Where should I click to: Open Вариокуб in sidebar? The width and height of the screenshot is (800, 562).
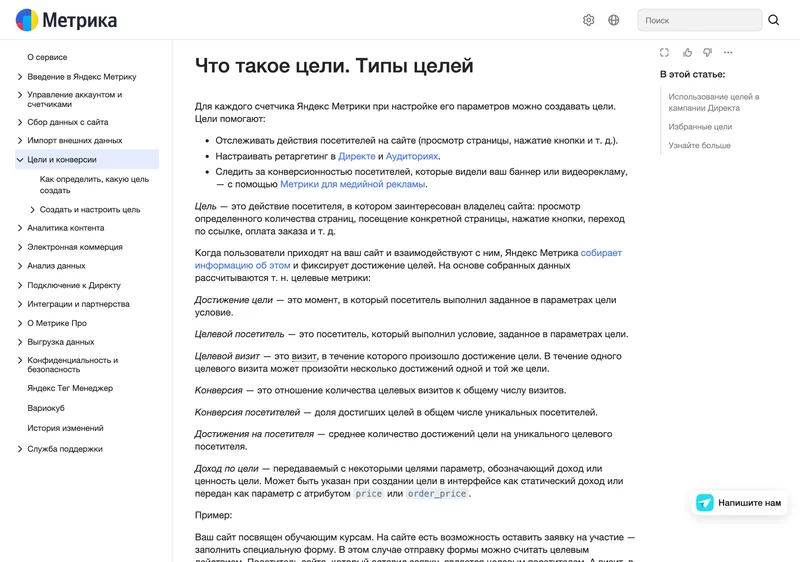pyautogui.click(x=46, y=408)
